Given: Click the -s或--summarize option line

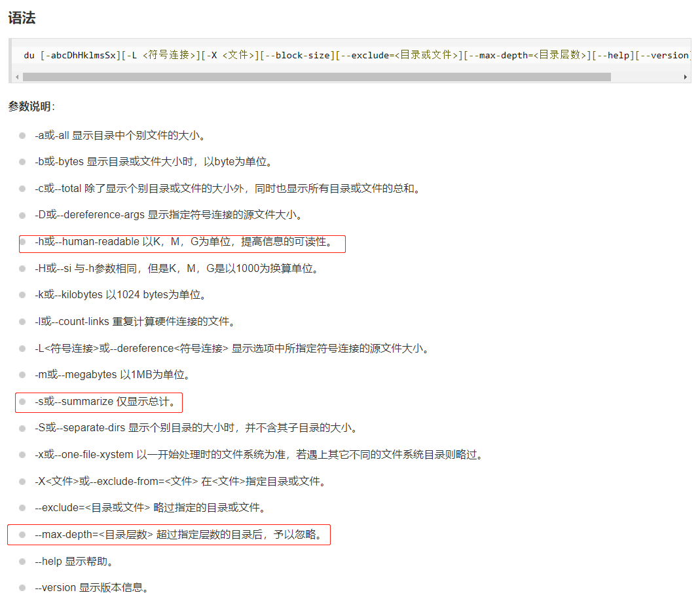Looking at the screenshot, I should [105, 402].
